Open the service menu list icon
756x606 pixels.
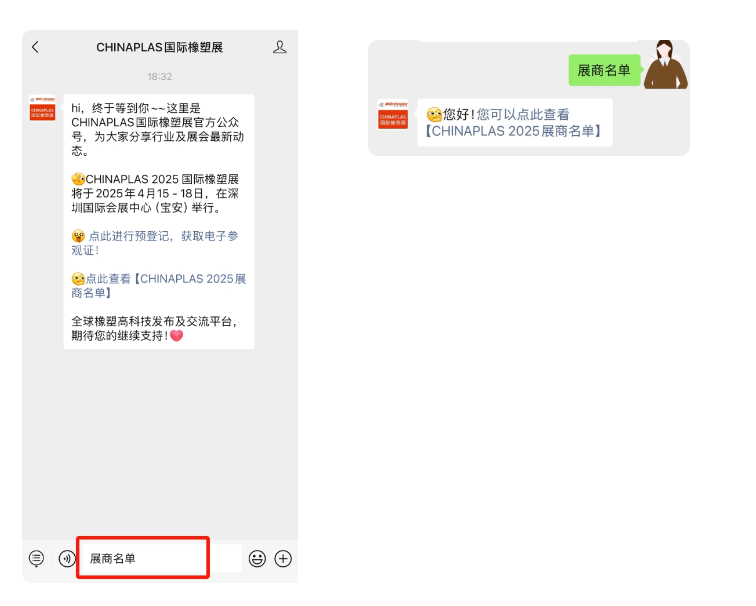point(37,559)
